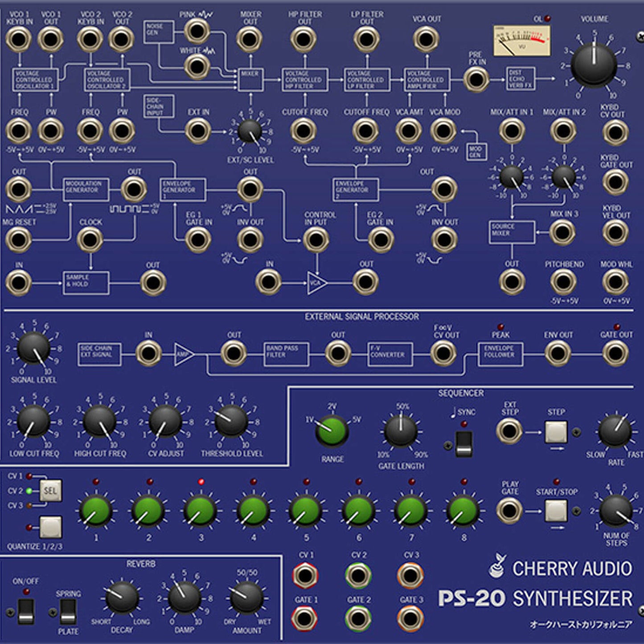Click the main VOLUME knob

point(594,66)
